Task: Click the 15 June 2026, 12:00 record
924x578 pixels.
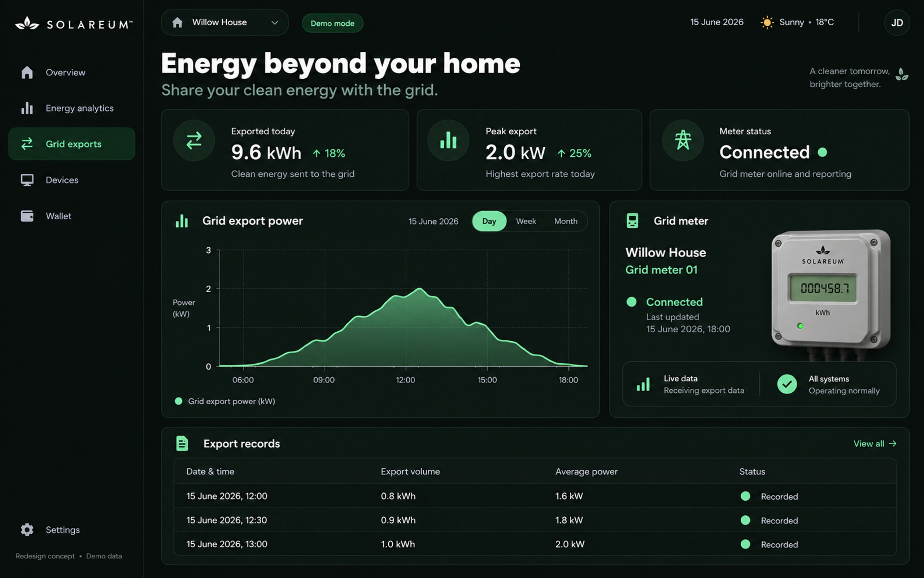Action: [x=535, y=496]
